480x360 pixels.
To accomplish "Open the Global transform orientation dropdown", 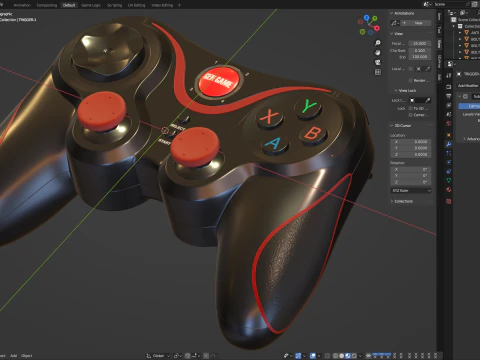I will pos(158,356).
